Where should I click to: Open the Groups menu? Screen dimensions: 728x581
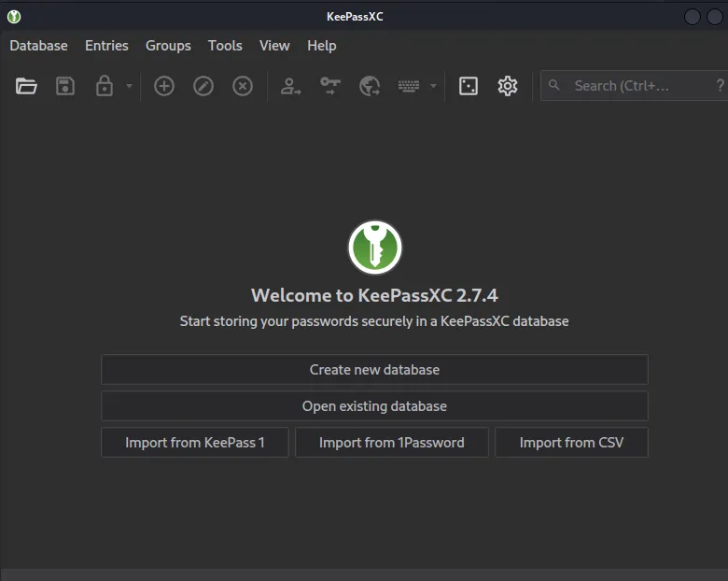point(168,46)
